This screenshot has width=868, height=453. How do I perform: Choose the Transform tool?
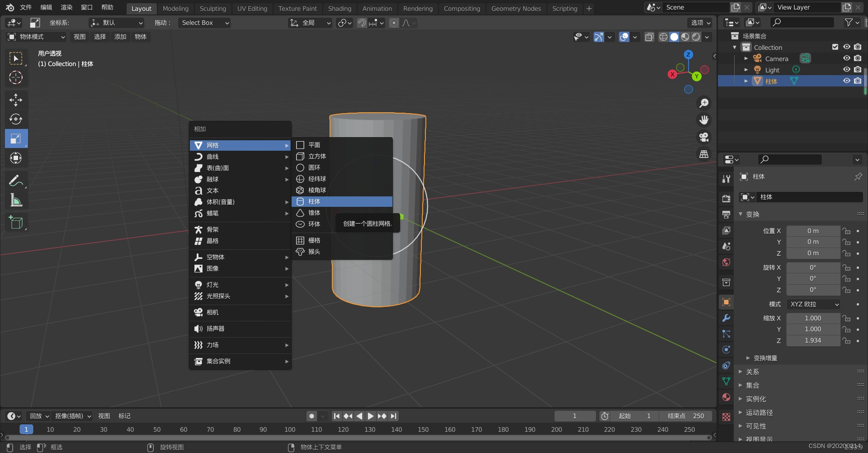point(16,158)
